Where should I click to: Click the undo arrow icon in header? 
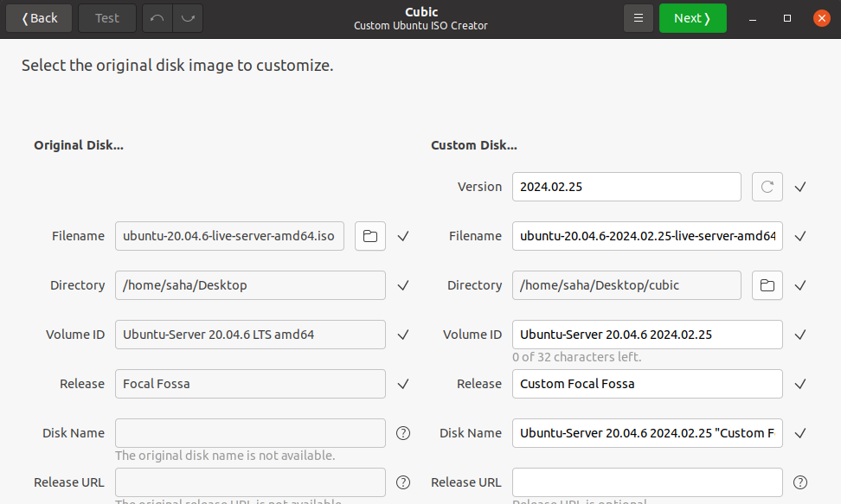157,18
